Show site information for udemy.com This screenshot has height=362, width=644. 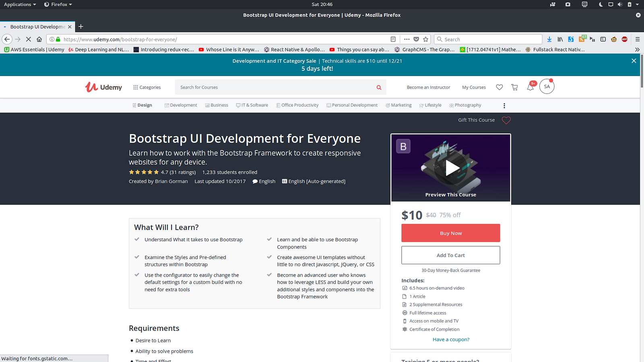tap(52, 39)
